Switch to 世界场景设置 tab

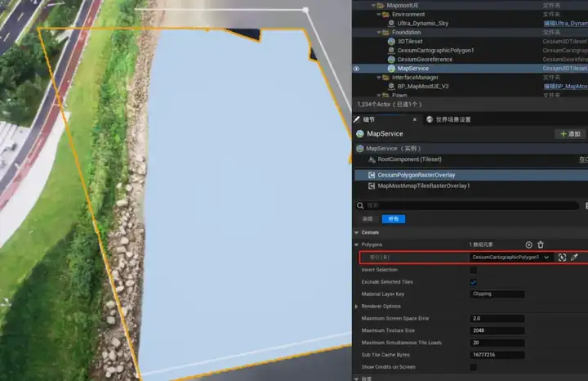[453, 119]
